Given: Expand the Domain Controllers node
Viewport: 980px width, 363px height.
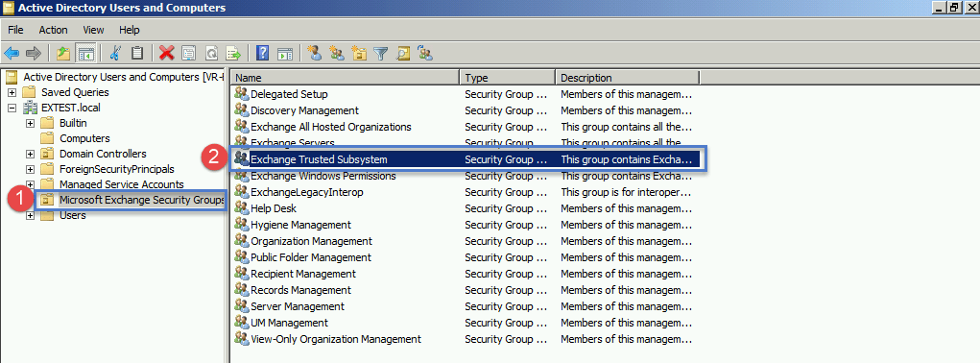Looking at the screenshot, I should coord(30,154).
